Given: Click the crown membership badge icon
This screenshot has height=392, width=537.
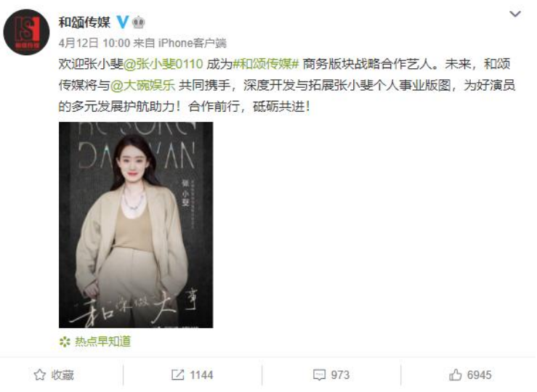Looking at the screenshot, I should 138,23.
